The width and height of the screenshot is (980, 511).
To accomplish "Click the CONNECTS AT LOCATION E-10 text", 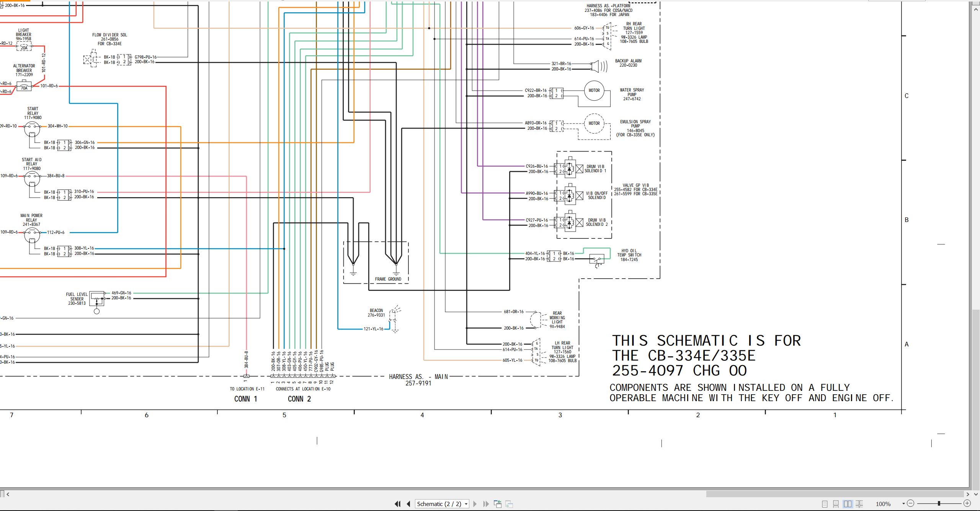I will (x=303, y=389).
